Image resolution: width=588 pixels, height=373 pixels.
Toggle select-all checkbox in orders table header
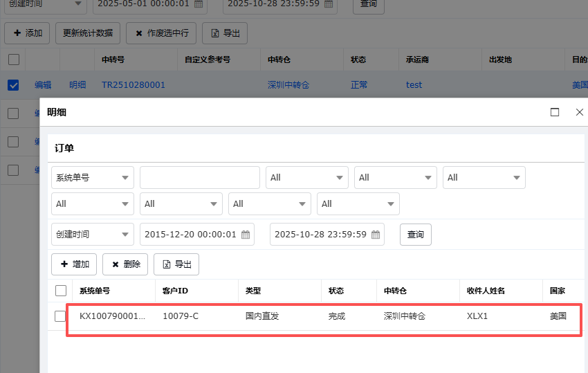[61, 291]
